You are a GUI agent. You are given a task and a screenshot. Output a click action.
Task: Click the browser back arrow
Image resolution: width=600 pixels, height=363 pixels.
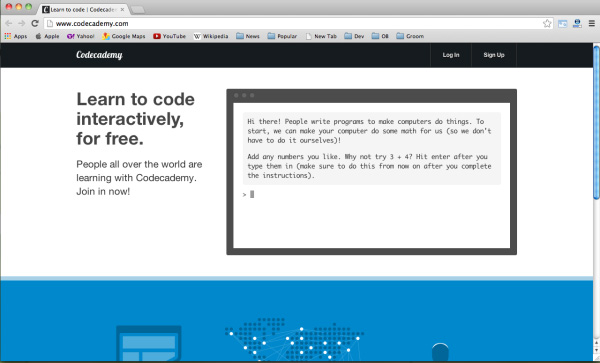(8, 23)
